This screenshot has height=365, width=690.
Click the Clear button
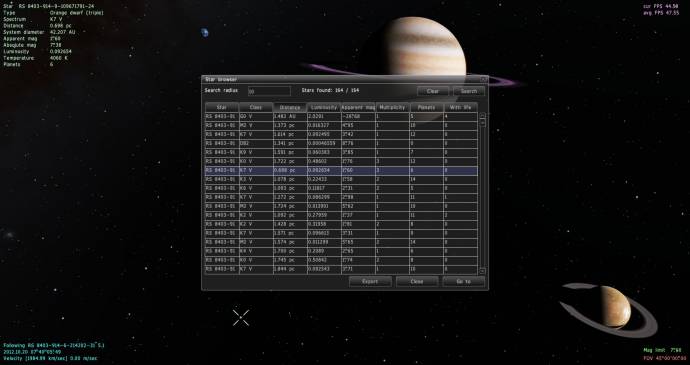tap(433, 91)
